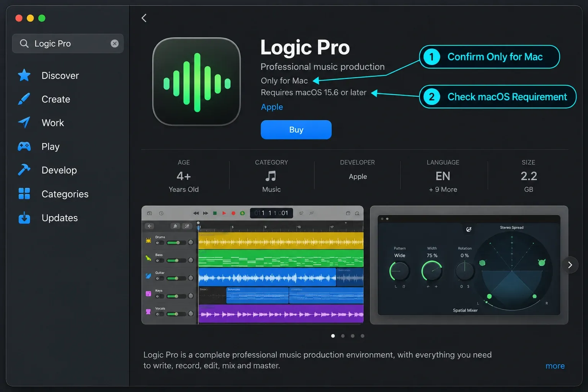Click the Logic Pro waveform app icon
Viewport: 588px width, 392px height.
pyautogui.click(x=196, y=82)
